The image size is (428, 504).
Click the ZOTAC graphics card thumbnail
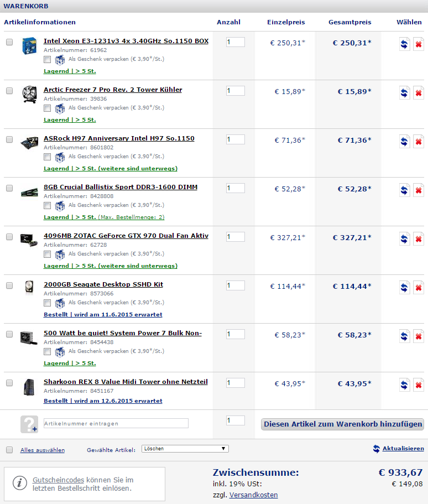[29, 241]
